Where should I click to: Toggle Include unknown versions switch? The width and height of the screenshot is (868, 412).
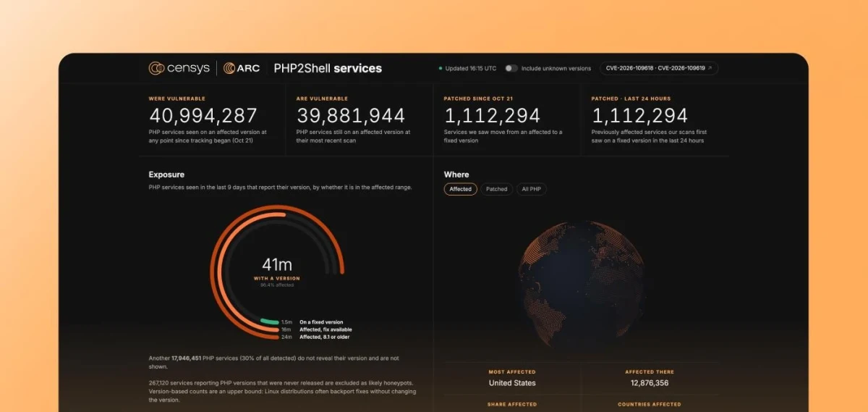511,68
